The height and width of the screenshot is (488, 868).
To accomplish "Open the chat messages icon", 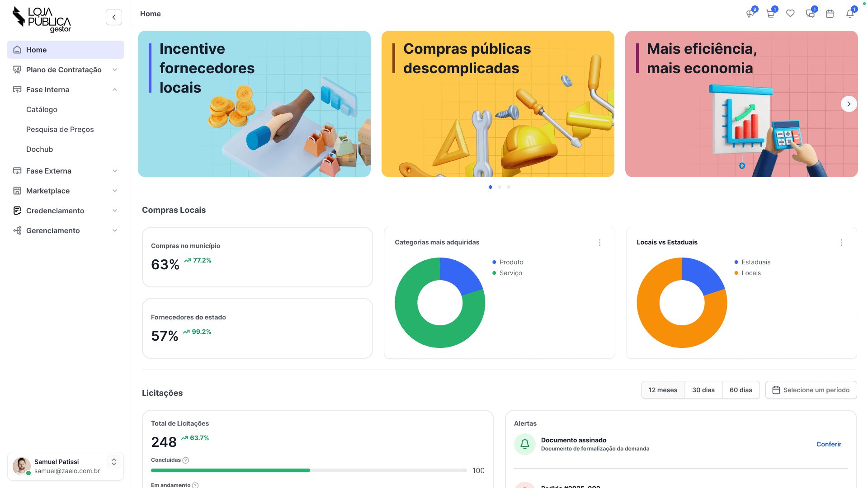I will tap(810, 14).
